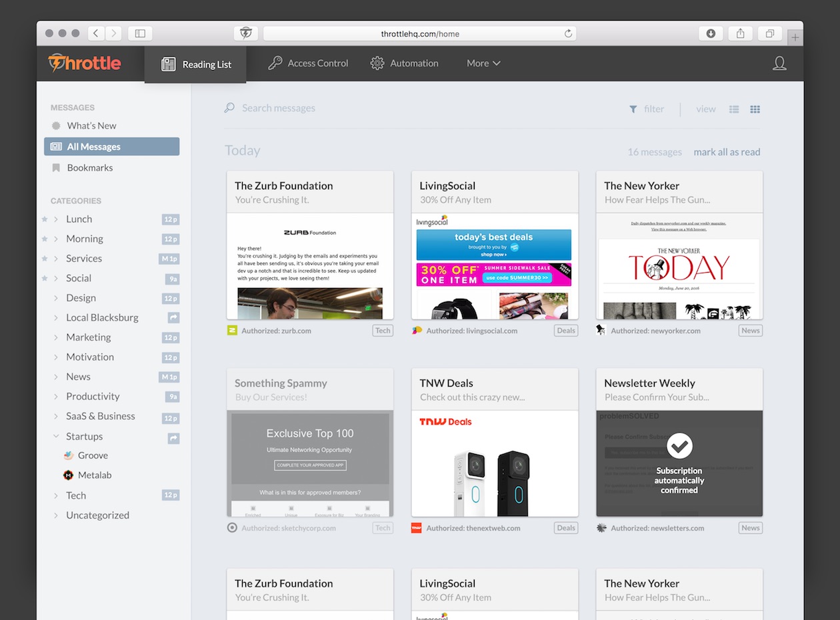The width and height of the screenshot is (840, 620).
Task: Click the Throttle logo in header
Action: tap(85, 63)
